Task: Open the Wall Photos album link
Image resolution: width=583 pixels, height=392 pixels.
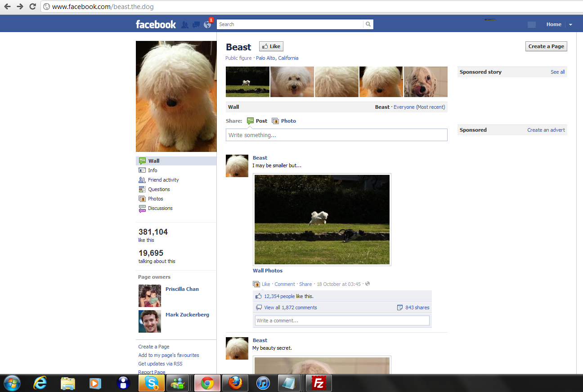Action: (268, 271)
